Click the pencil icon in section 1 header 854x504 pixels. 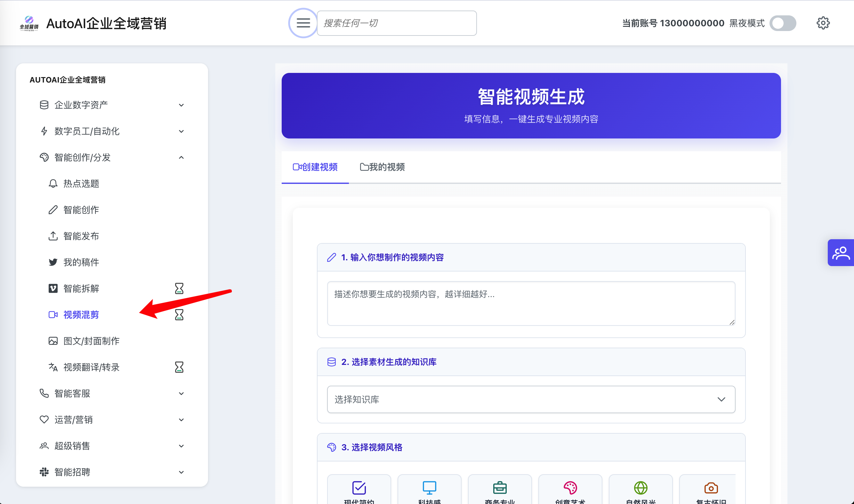(331, 257)
